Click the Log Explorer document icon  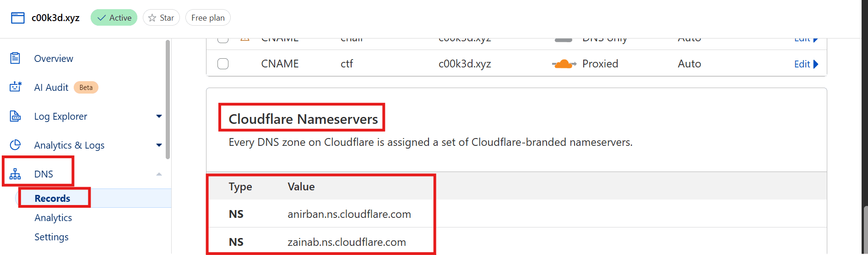[16, 116]
